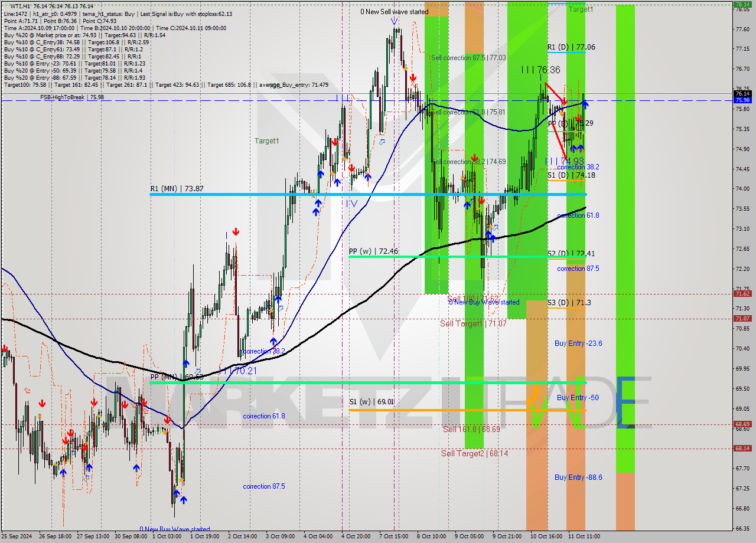Click the 'I I I 70.21' low marker label

(238, 371)
